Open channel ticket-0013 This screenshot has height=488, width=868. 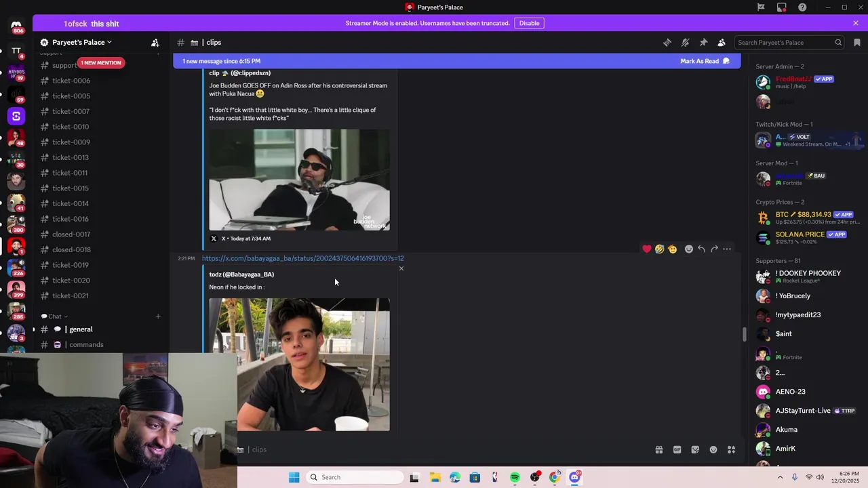[71, 157]
